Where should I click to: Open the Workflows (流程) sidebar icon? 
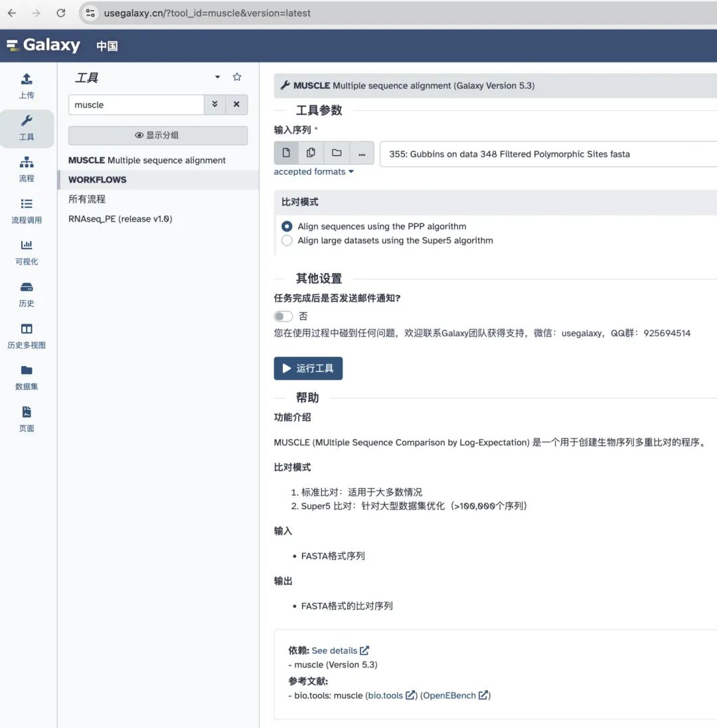[x=27, y=169]
